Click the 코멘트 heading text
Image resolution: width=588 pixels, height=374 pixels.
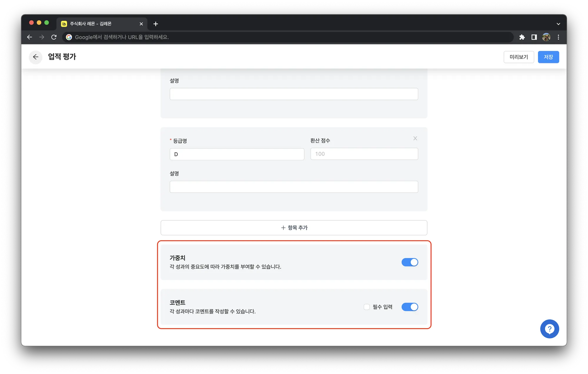[177, 303]
